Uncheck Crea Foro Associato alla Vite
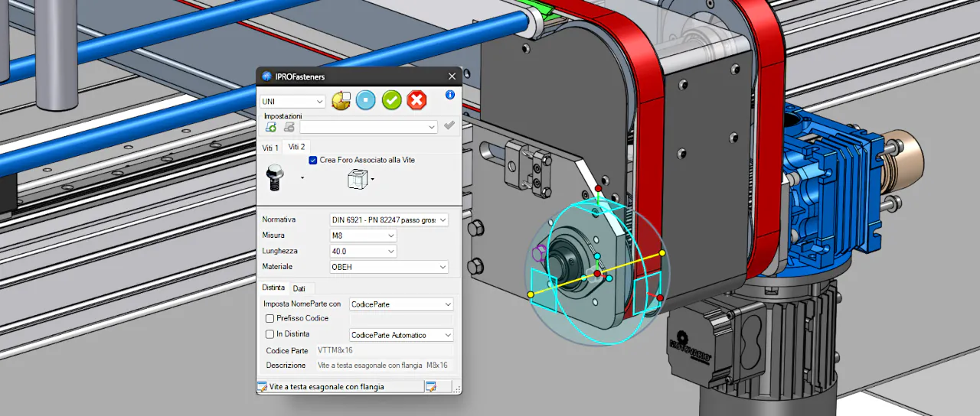Screen dimensions: 980x416 click(313, 160)
